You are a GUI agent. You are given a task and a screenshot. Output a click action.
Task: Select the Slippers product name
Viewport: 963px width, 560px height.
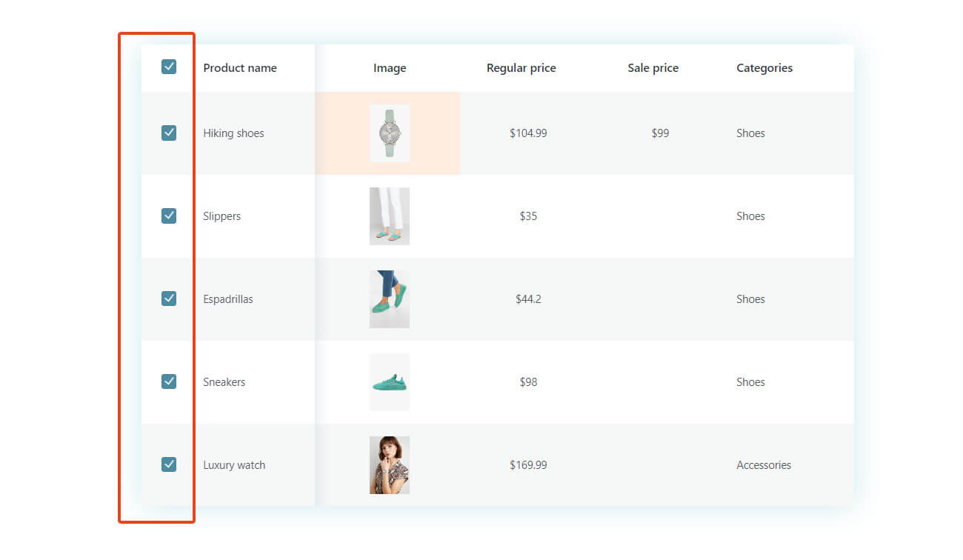click(221, 216)
